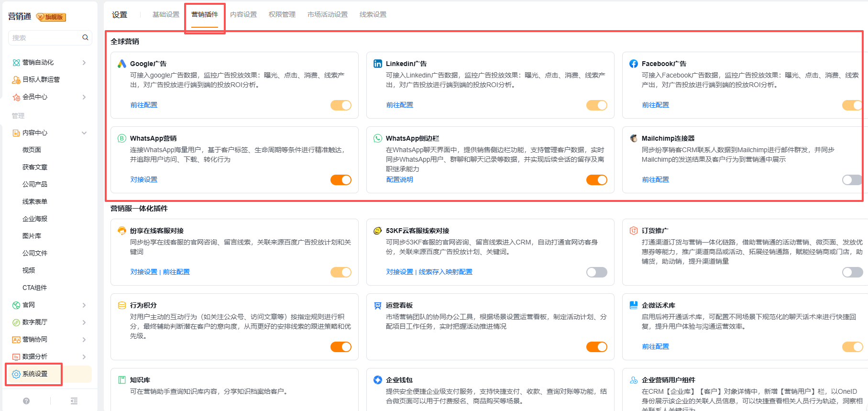Viewport: 868px width, 411px height.
Task: Disable the 行为积分 plugin switch
Action: pyautogui.click(x=341, y=347)
